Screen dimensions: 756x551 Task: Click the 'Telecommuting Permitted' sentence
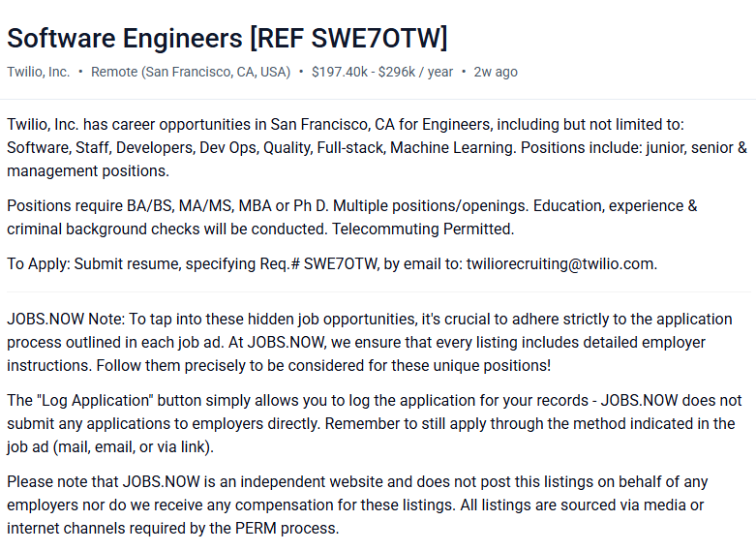423,229
